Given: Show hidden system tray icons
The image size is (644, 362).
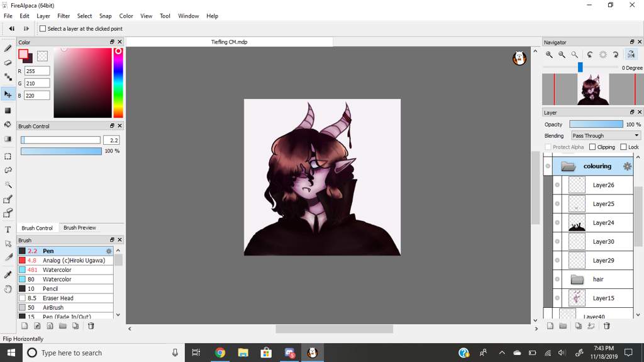Looking at the screenshot, I should coord(502,353).
